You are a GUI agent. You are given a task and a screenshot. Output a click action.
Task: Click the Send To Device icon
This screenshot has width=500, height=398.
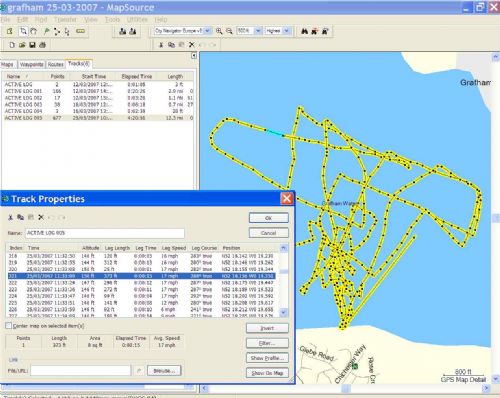[x=122, y=31]
